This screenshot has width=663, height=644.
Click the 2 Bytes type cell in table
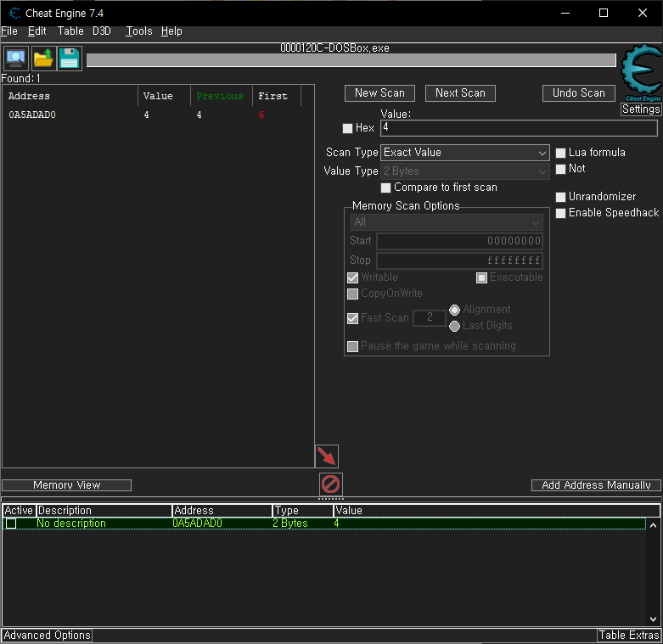point(290,524)
